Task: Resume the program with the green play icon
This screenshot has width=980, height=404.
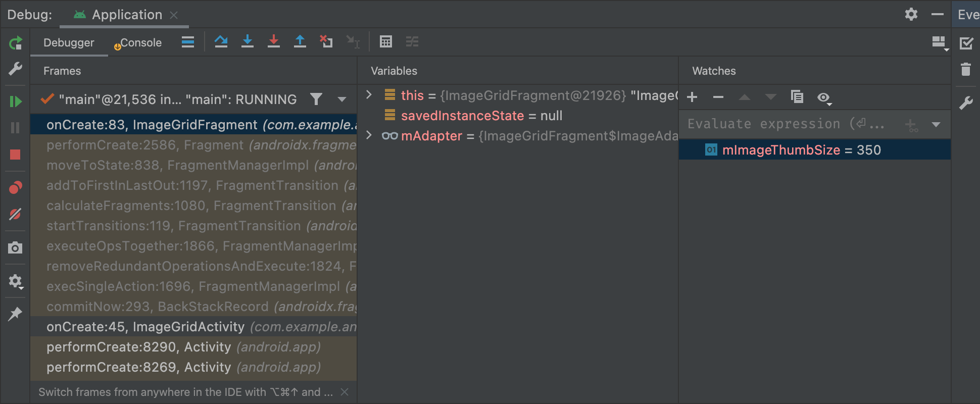Action: (16, 102)
